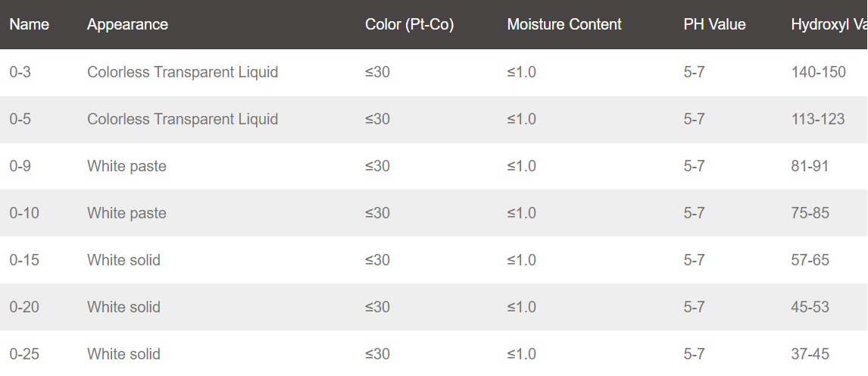The height and width of the screenshot is (376, 868).
Task: Click White solid in the 0-20 row
Action: (x=124, y=307)
